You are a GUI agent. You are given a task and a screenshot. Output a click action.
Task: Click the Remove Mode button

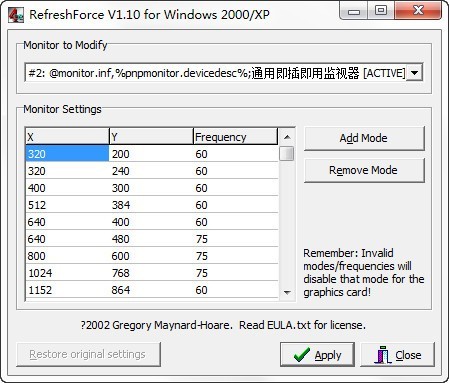pos(364,170)
